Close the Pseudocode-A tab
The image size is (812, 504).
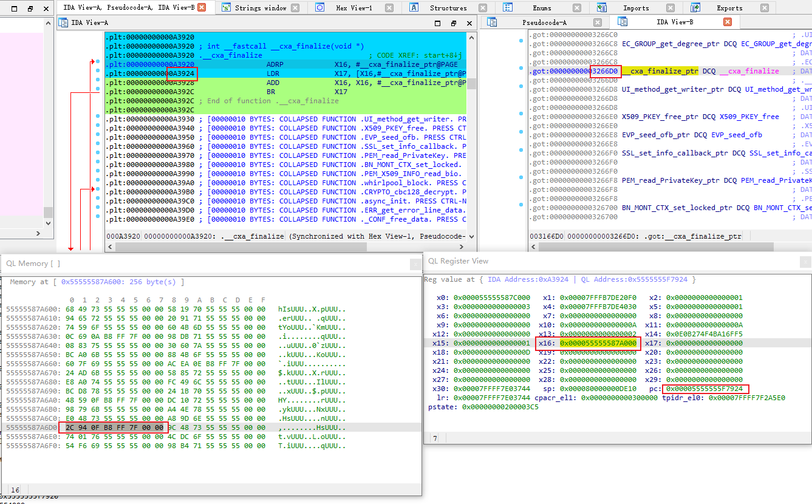[598, 22]
